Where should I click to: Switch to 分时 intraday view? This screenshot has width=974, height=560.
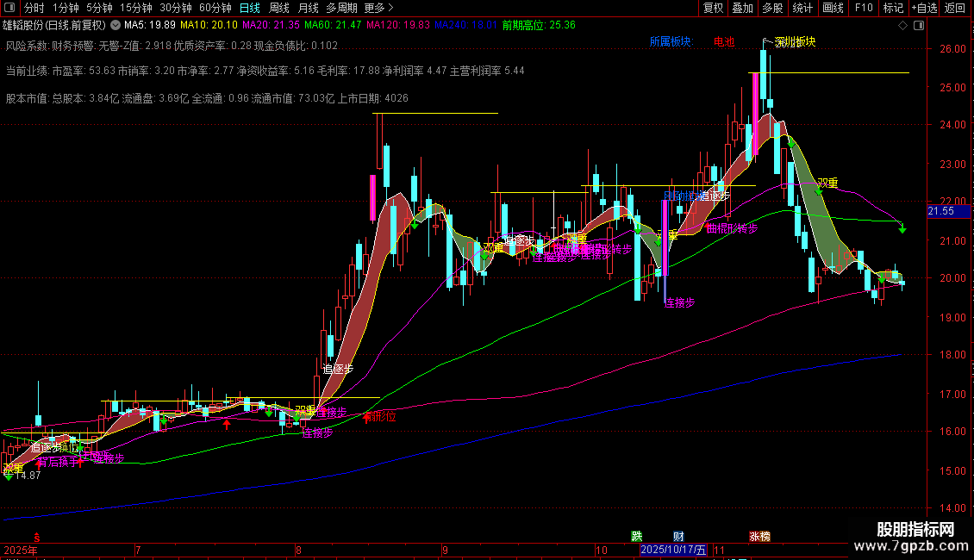[34, 8]
